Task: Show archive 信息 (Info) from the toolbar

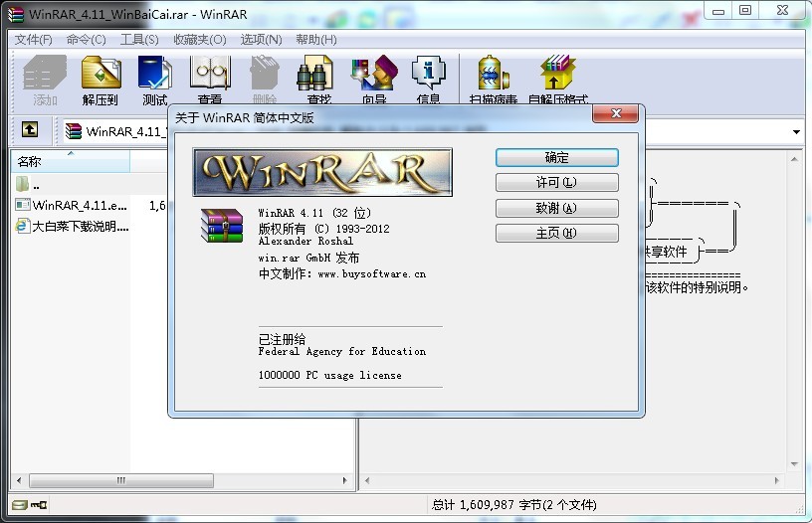Action: point(428,79)
